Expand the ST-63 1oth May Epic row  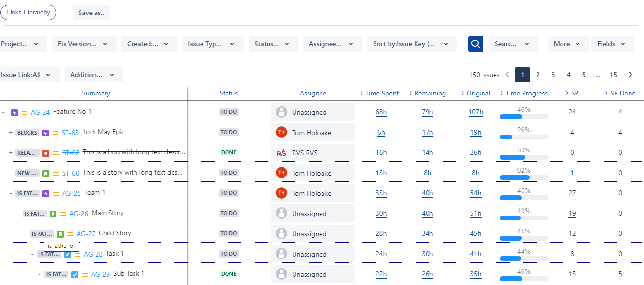pos(11,132)
